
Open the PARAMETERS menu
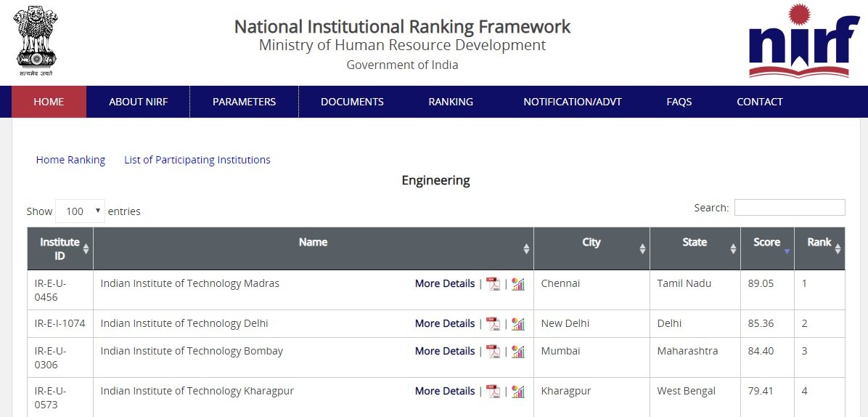pos(244,102)
